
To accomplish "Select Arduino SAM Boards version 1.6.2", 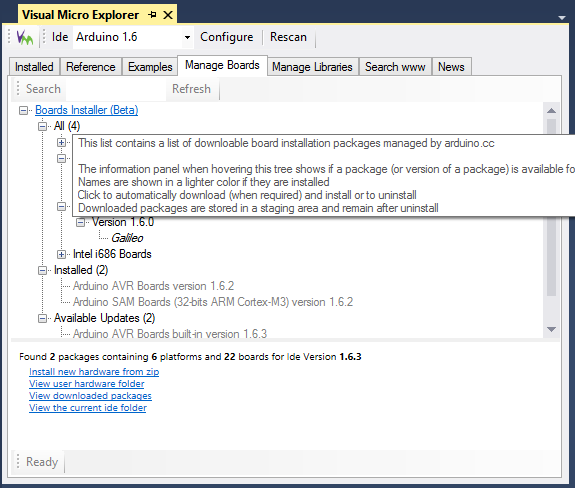I will tap(213, 302).
